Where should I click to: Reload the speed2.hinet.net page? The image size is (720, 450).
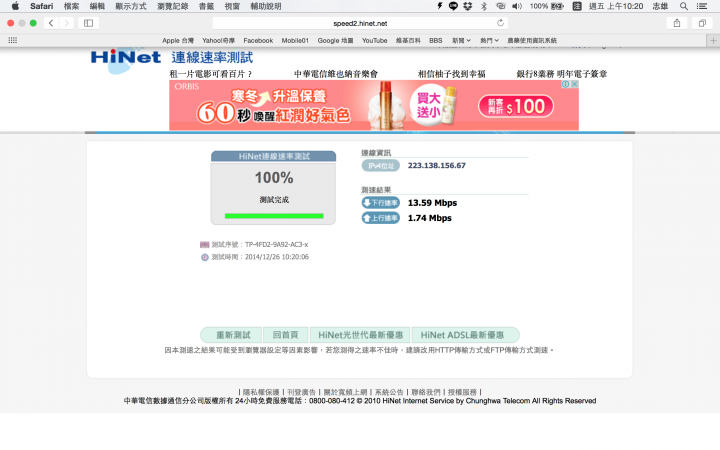pyautogui.click(x=501, y=22)
